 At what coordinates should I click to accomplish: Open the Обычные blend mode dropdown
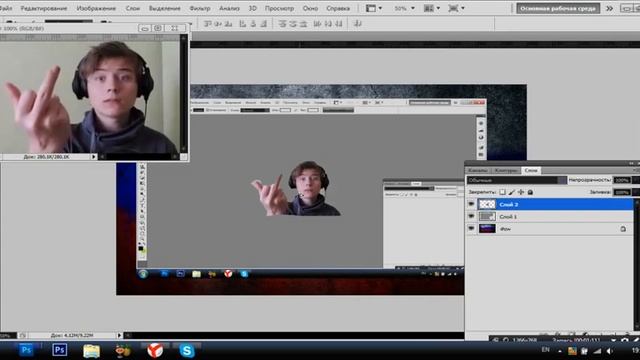[517, 180]
